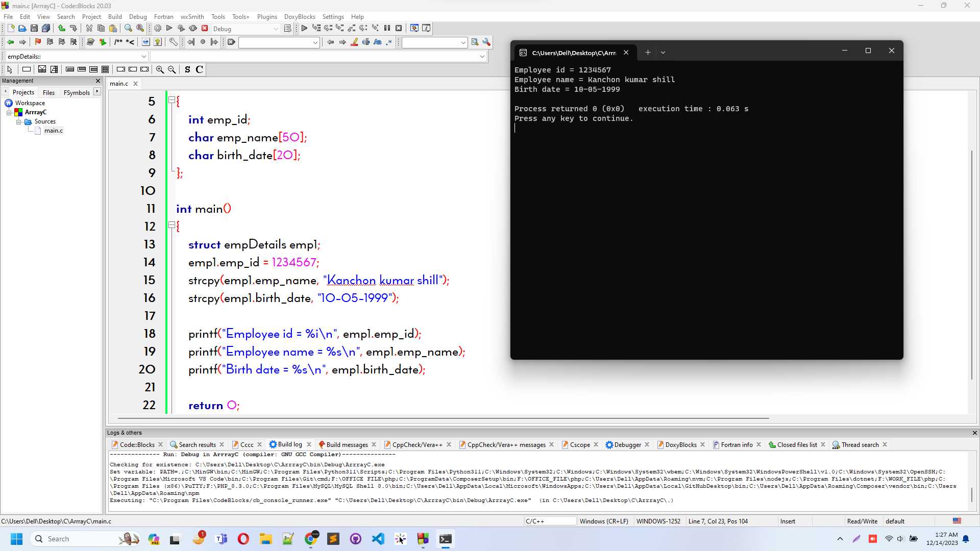Viewport: 980px width, 551px height.
Task: Toggle a bookmark with red flag icon
Action: (x=38, y=42)
